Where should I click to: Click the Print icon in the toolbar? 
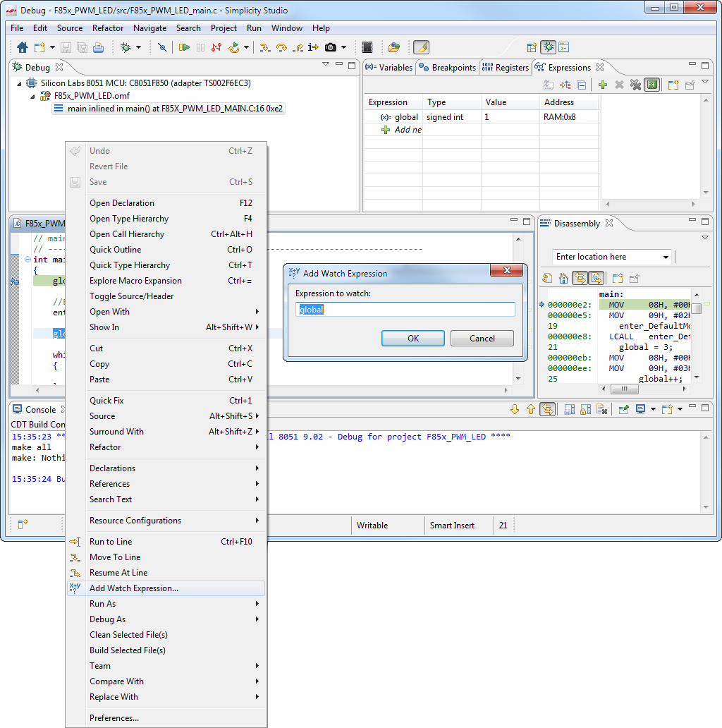coord(97,47)
